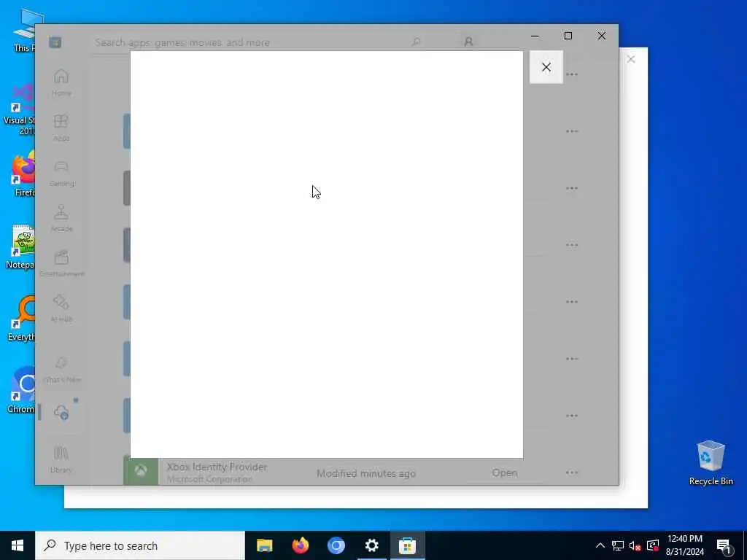Open the AI Hub section
The width and height of the screenshot is (747, 560).
pyautogui.click(x=61, y=308)
